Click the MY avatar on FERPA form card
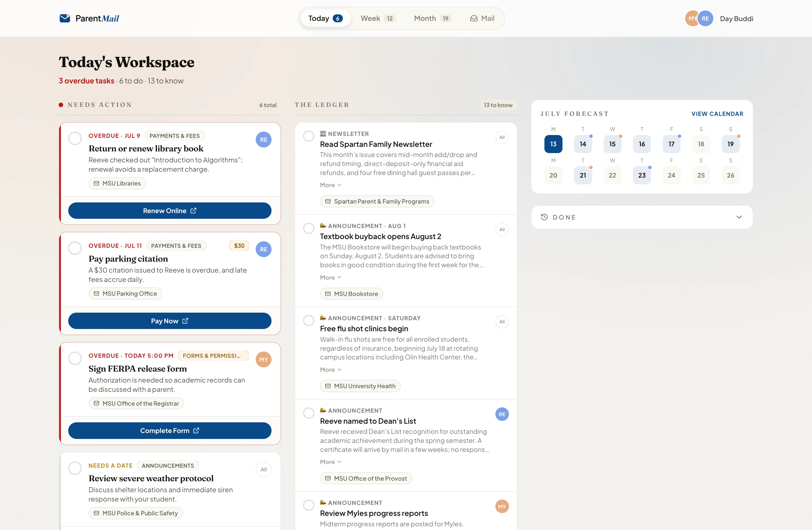812x530 pixels. [263, 359]
